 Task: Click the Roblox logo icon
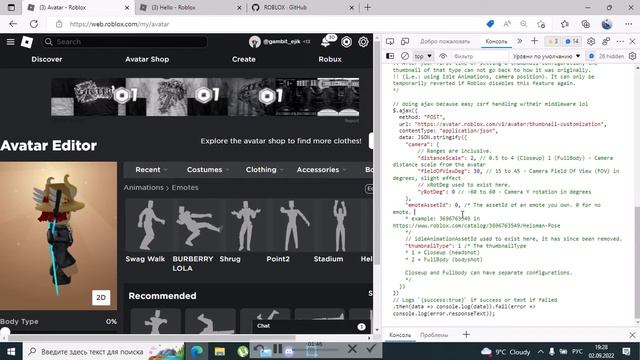[27, 42]
